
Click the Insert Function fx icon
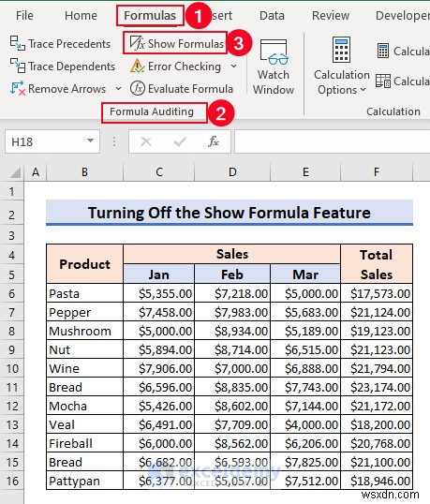coord(214,141)
